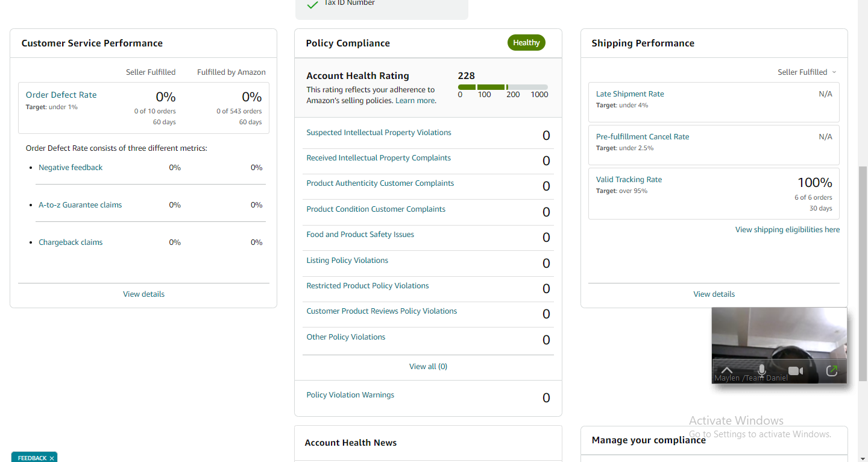Open the A-to-z Guarantee claims link

click(x=80, y=205)
